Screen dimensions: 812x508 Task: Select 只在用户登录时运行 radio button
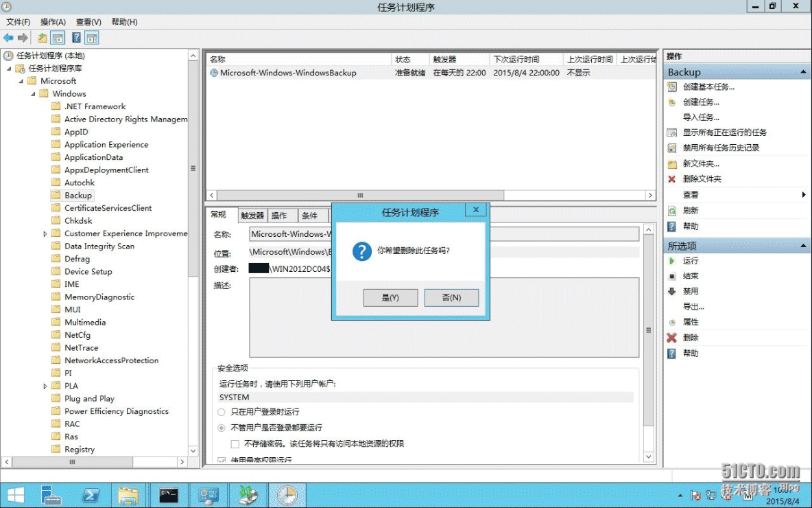pos(222,412)
